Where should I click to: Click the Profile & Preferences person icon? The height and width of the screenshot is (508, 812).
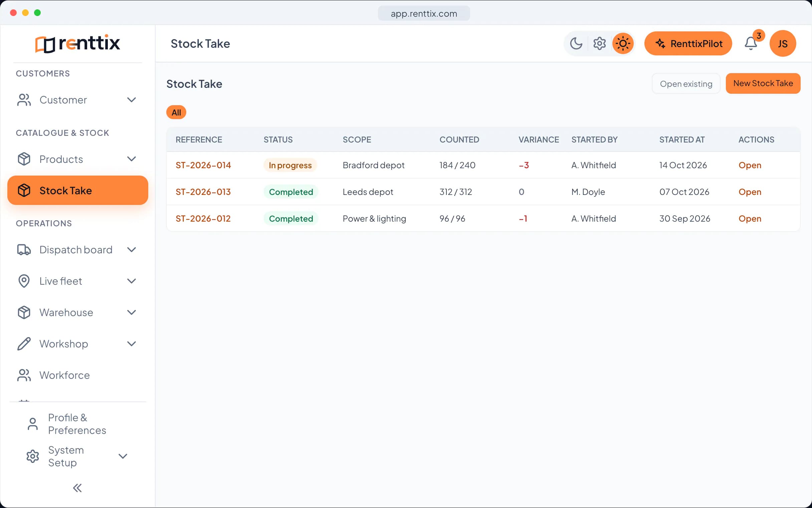[33, 424]
